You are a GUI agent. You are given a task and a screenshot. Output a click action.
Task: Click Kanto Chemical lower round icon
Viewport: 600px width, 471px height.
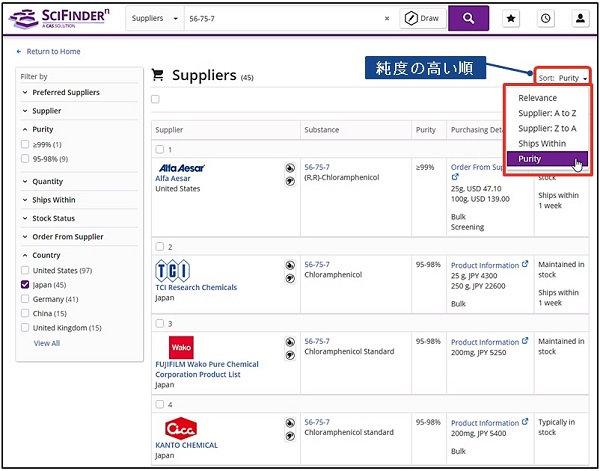[290, 436]
